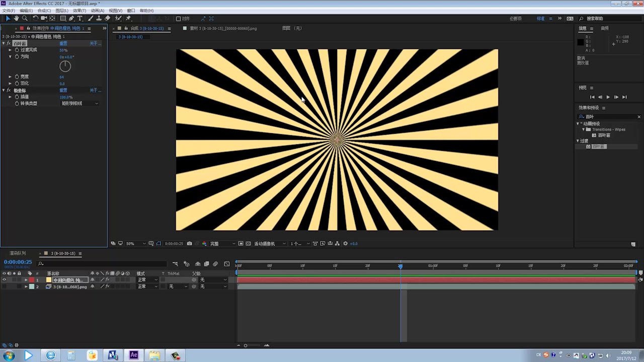Click the show channel color icon
Screen dimensions: 644x362
[204, 243]
